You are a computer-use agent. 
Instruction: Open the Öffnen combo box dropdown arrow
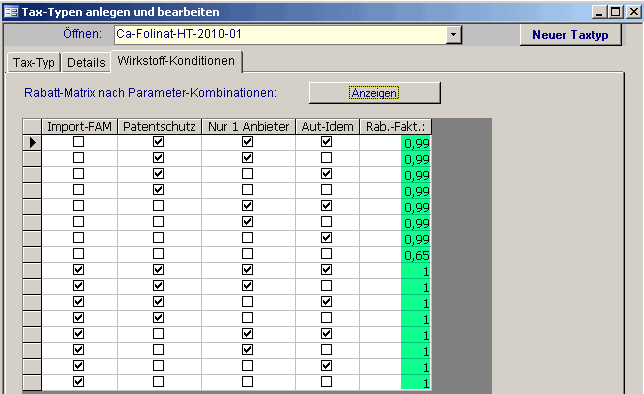click(x=453, y=35)
